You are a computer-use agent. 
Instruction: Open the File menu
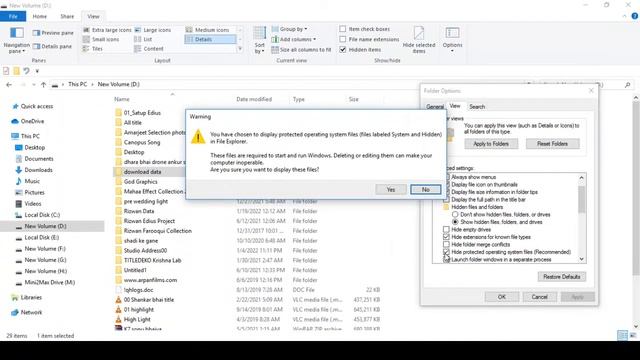click(x=13, y=16)
